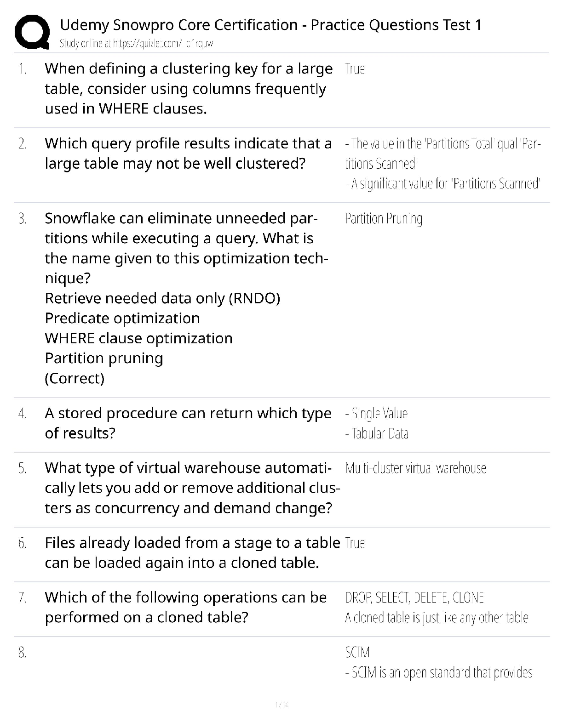Click the "Multi-cluster virtual warehouse" answer
563x728 pixels.
(x=416, y=468)
